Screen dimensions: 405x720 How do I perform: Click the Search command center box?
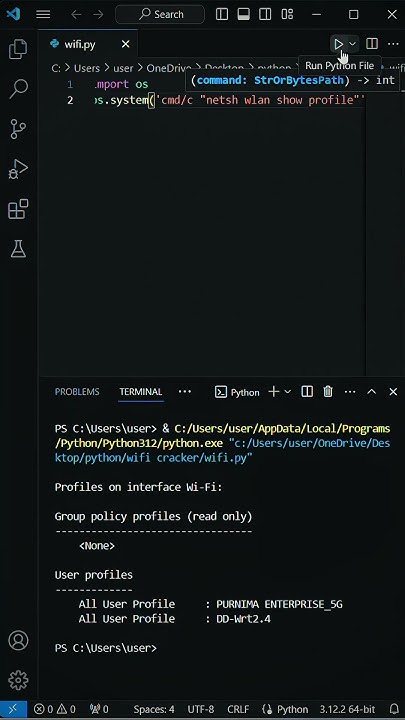160,15
